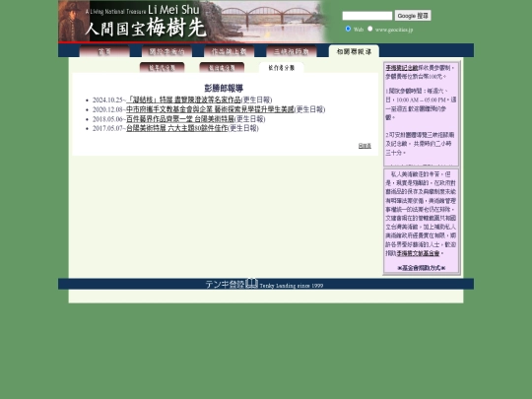The height and width of the screenshot is (399, 532).
Task: Click the Li Mei Shu header banner image
Action: point(195,22)
